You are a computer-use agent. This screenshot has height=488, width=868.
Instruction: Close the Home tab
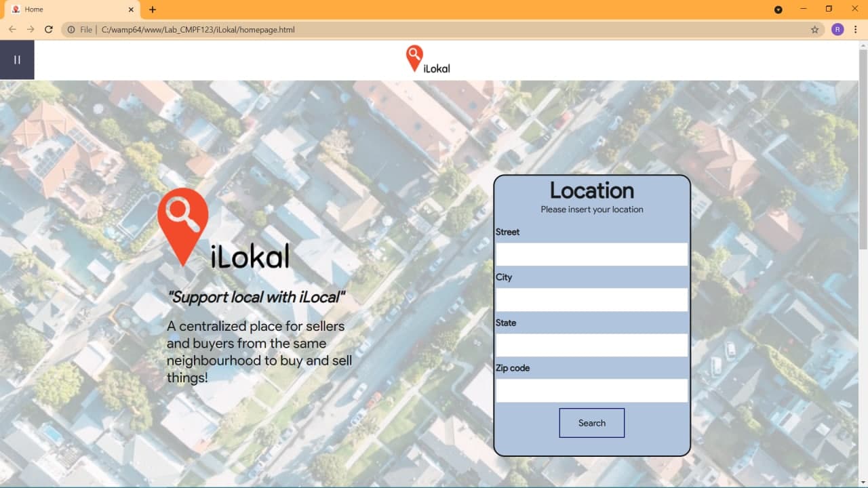coord(130,9)
